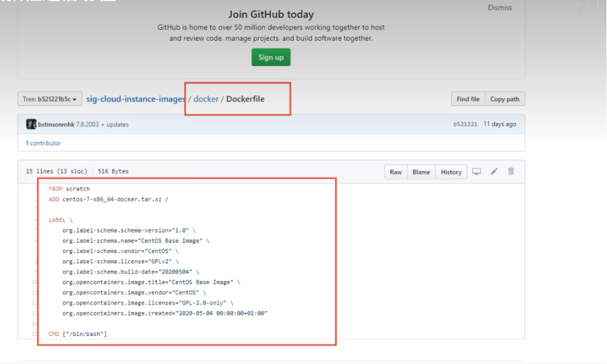Screen dimensions: 607x364
Task: Dismiss the Join GitHub banner
Action: click(500, 8)
